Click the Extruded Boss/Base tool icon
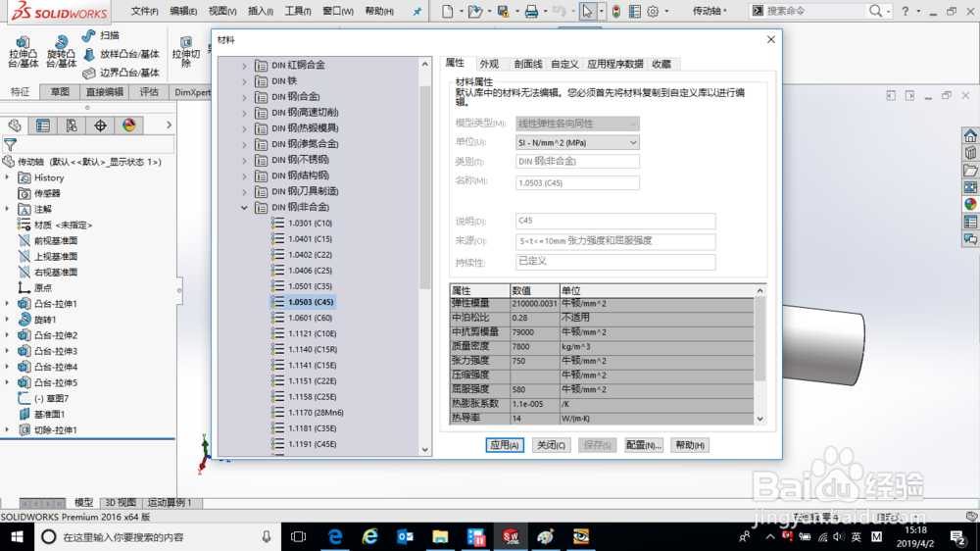Screen dimensions: 980x551 pyautogui.click(x=23, y=42)
